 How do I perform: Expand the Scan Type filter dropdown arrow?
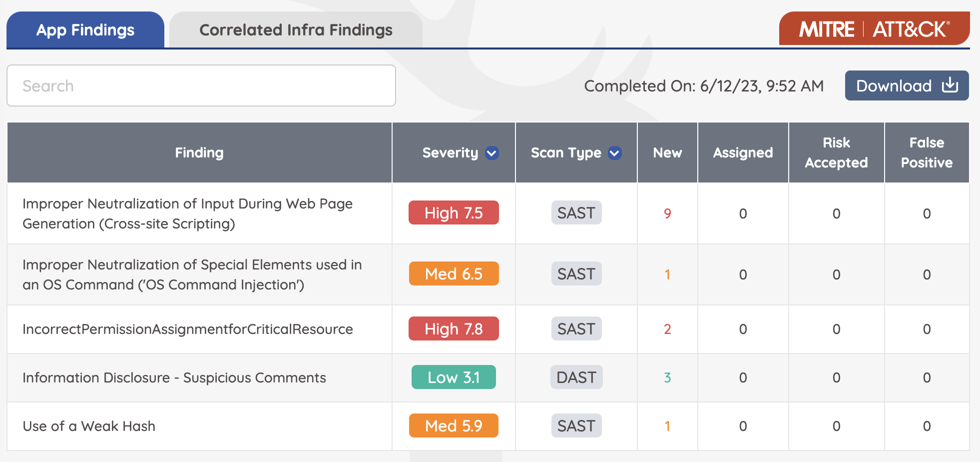click(x=615, y=153)
